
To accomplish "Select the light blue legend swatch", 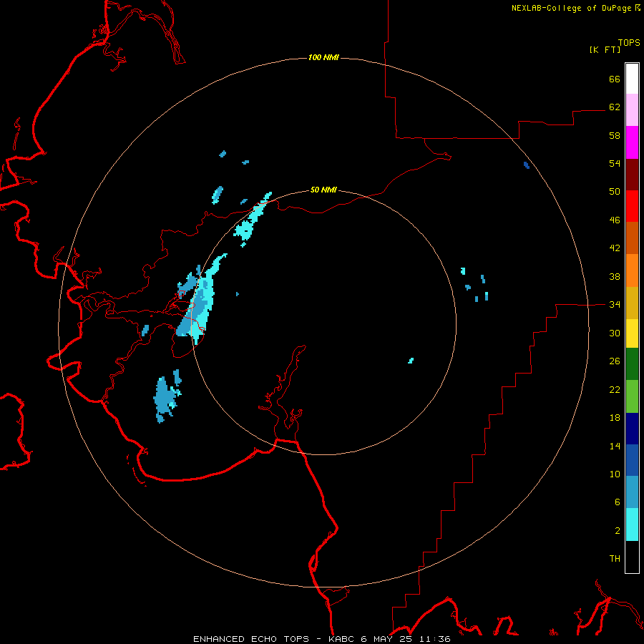I will pyautogui.click(x=632, y=492).
